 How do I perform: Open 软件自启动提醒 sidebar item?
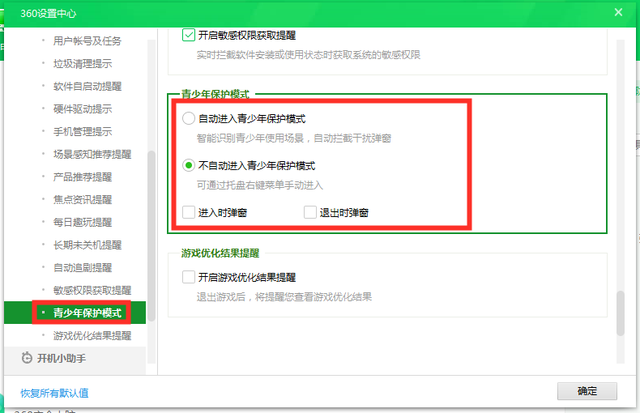tap(87, 86)
